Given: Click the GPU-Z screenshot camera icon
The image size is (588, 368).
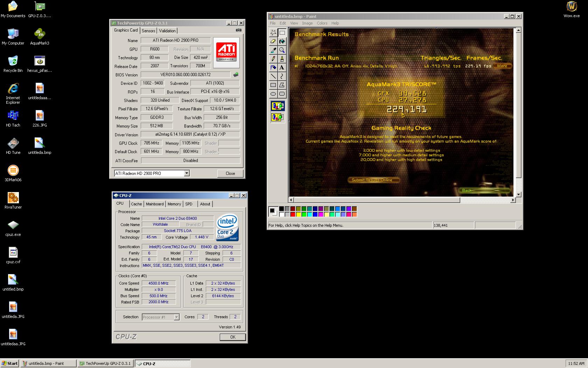Looking at the screenshot, I should tap(239, 30).
